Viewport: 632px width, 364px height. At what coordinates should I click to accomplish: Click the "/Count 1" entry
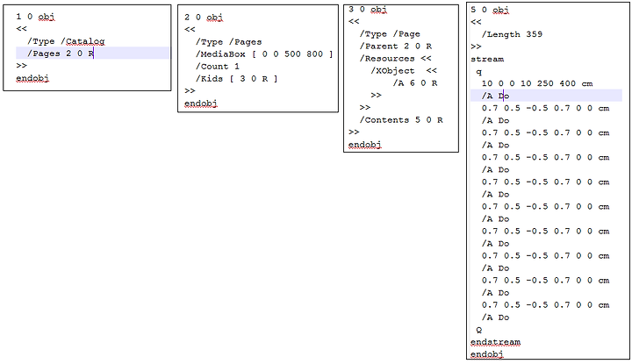[218, 67]
